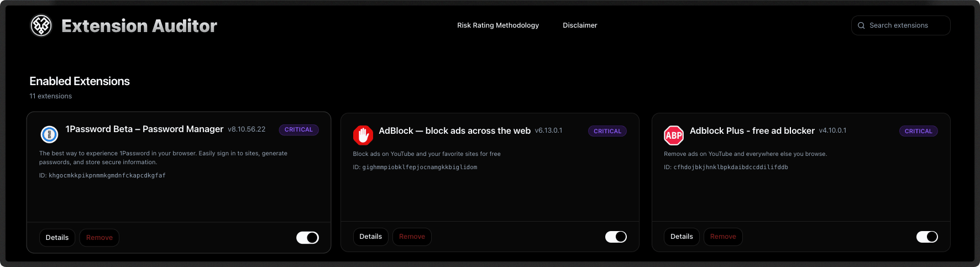980x267 pixels.
Task: Toggle off the AdBlock extension
Action: point(616,237)
